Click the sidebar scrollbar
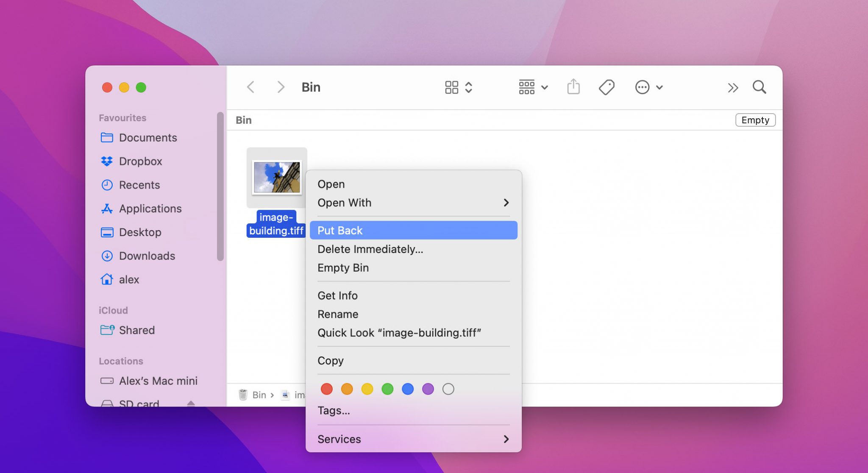Image resolution: width=868 pixels, height=473 pixels. point(220,186)
